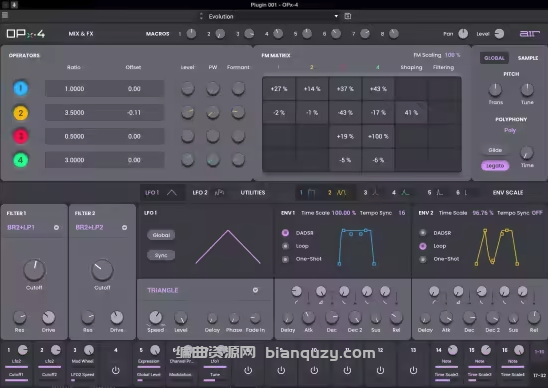Click the OPx-4 logo
This screenshot has height=388, width=548.
[x=26, y=34]
